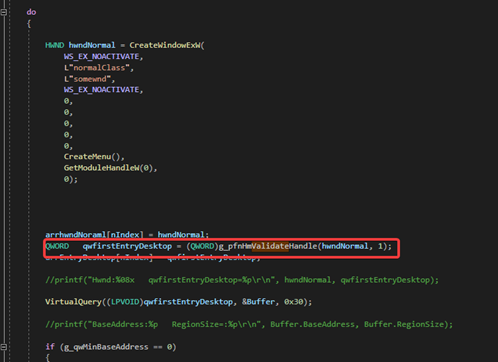This screenshot has width=498, height=362.
Task: Click the commented printf "Hwnd:%08x" line
Action: (x=242, y=280)
